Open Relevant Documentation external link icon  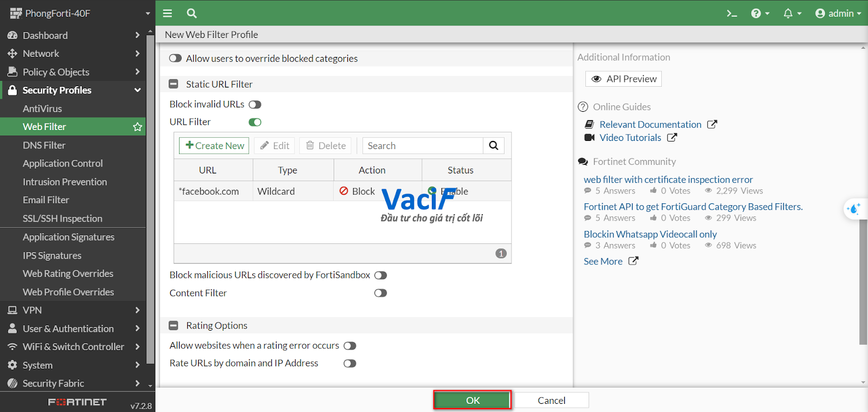tap(712, 124)
